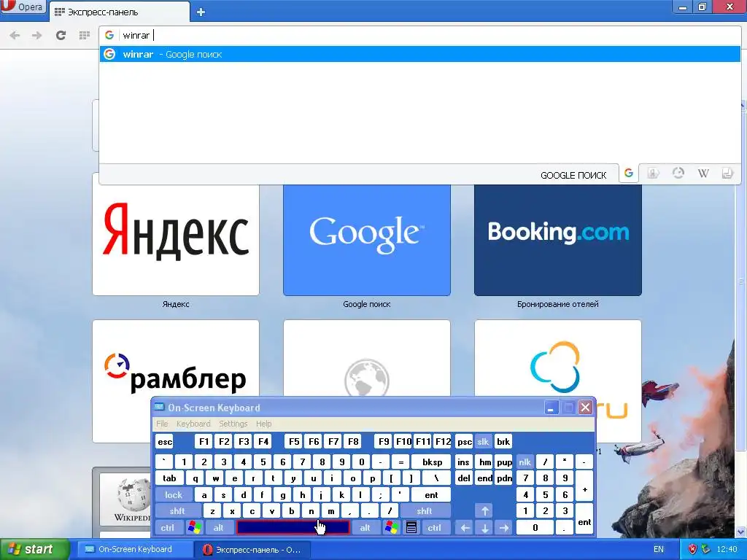Restore Opera window with maximize button

click(x=703, y=7)
